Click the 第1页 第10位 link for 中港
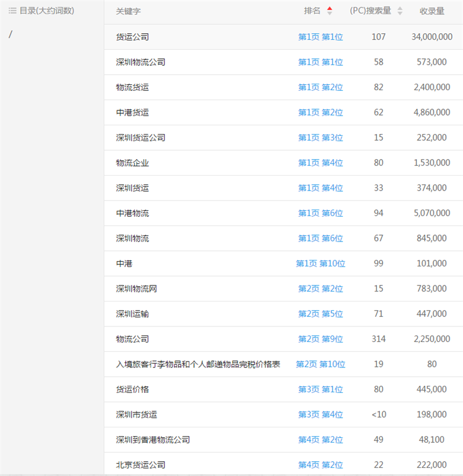Screen dimensions: 463x476 [x=320, y=264]
